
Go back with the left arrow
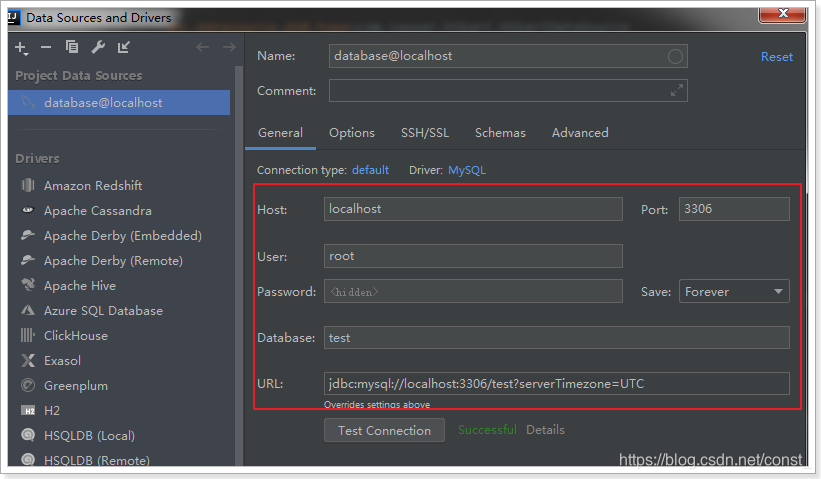coord(203,47)
